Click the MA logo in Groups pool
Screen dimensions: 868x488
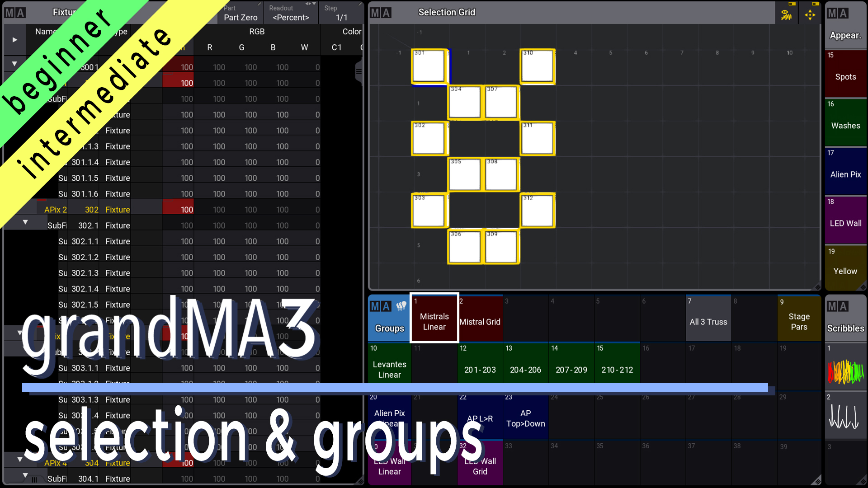coord(380,307)
